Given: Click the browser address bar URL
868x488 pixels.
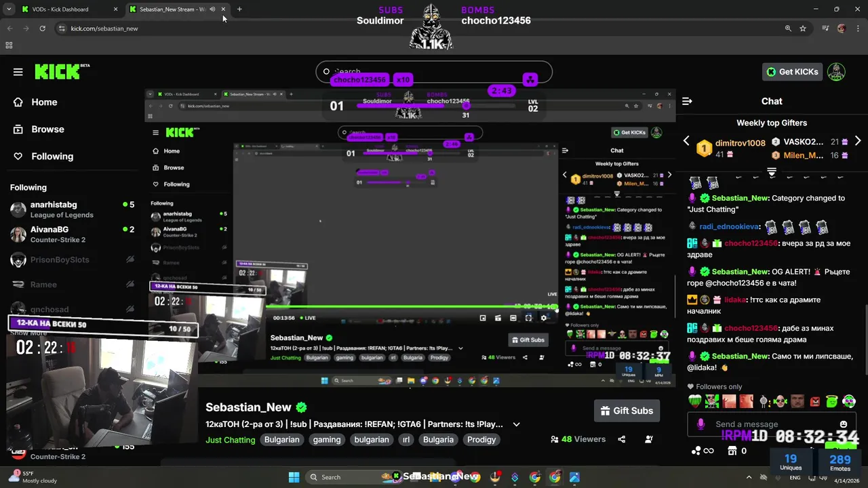Looking at the screenshot, I should (x=104, y=28).
